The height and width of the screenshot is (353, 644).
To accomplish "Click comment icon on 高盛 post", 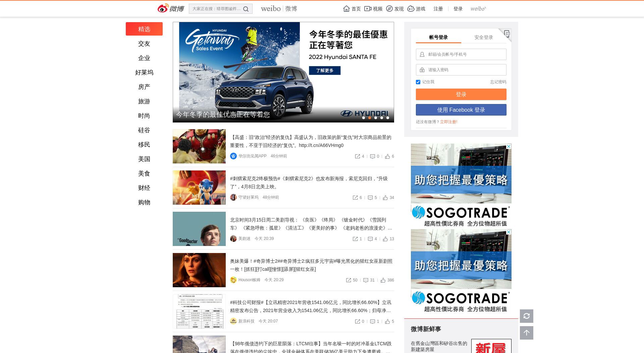I will click(x=372, y=156).
